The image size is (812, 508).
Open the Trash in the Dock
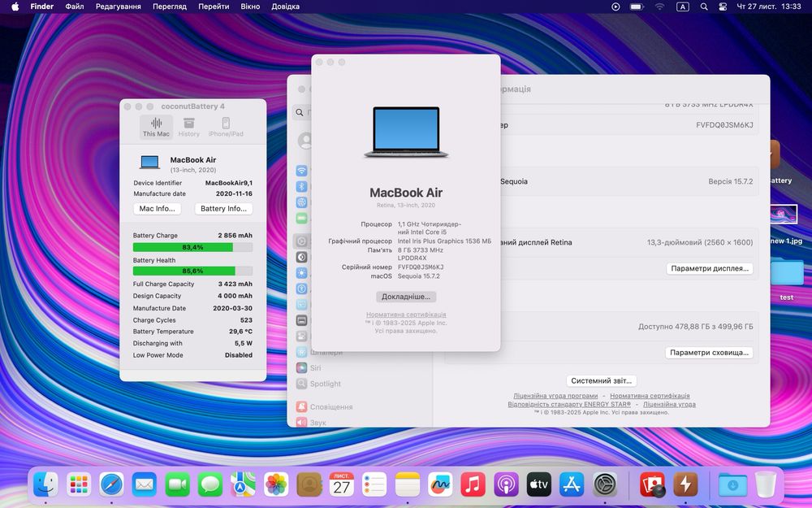point(766,485)
